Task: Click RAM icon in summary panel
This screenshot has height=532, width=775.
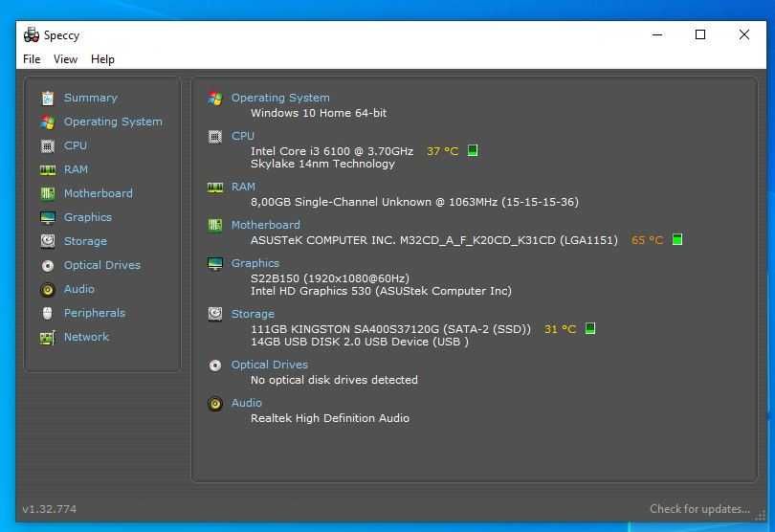Action: (x=215, y=188)
